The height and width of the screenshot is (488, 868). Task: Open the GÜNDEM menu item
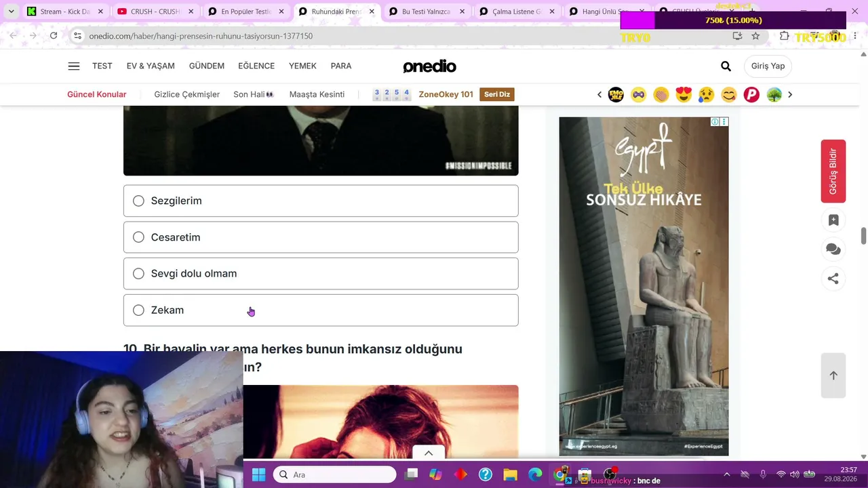[207, 66]
